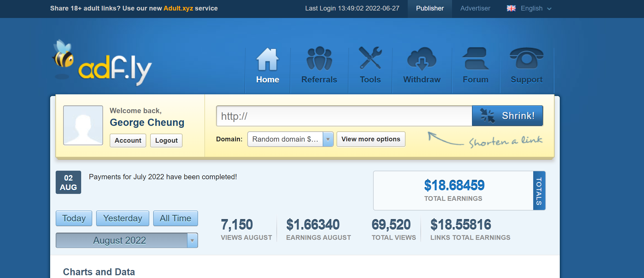Click the $1.66340 earnings August value
Screen dimensions: 644x278
pos(313,224)
